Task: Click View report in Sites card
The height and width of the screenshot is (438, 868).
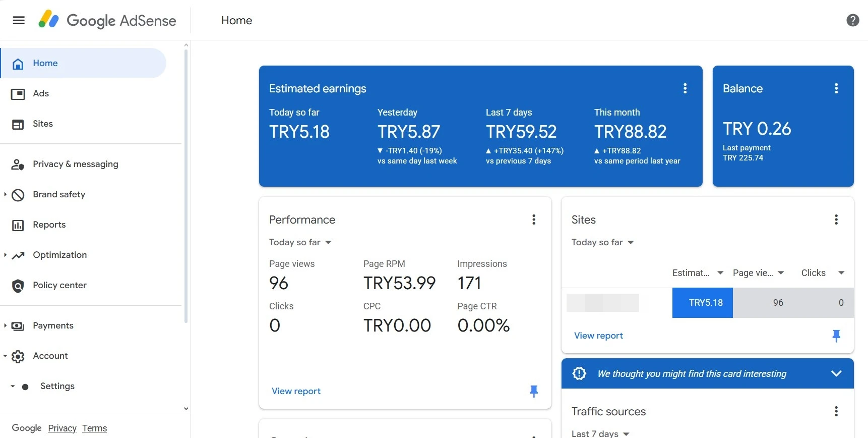Action: (x=598, y=336)
